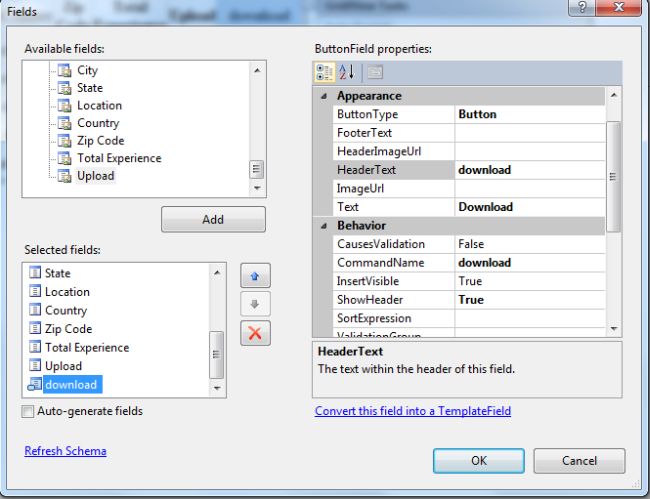650x499 pixels.
Task: Click the Upload field icon in Selected fields
Action: point(35,365)
